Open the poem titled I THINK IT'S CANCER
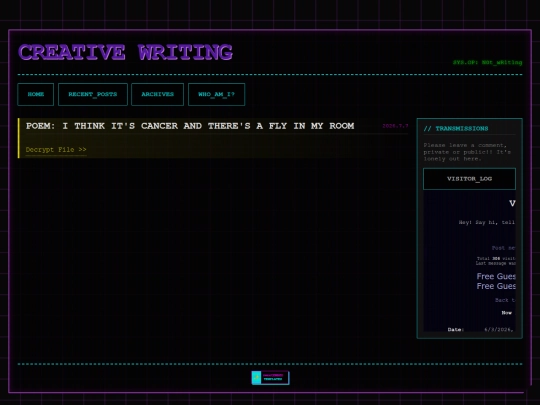This screenshot has height=405, width=540. pyautogui.click(x=190, y=126)
